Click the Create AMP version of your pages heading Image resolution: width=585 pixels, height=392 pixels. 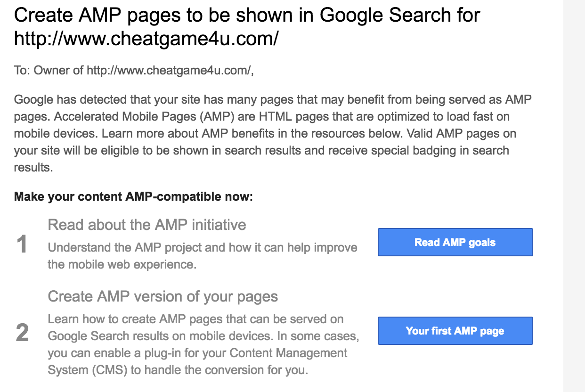point(163,296)
